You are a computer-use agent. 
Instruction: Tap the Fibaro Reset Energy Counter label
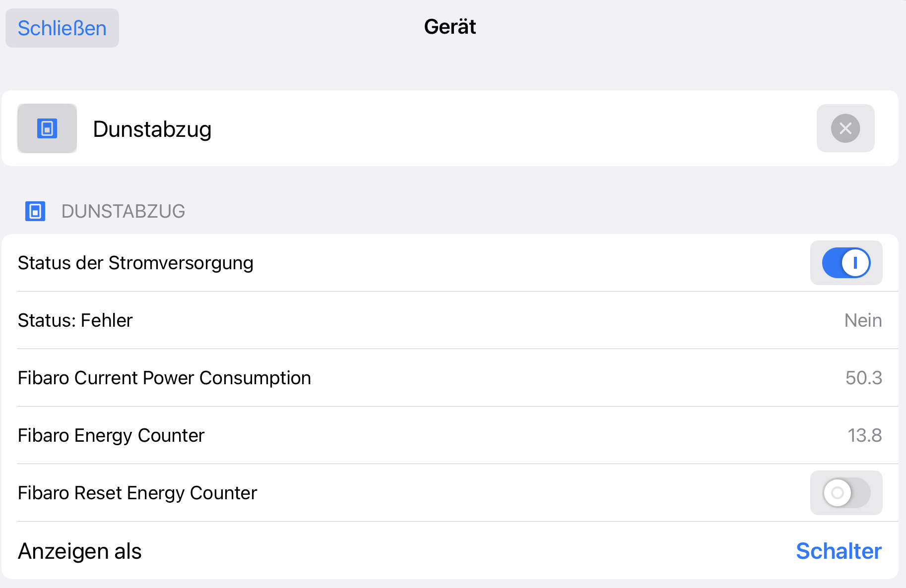pyautogui.click(x=137, y=493)
